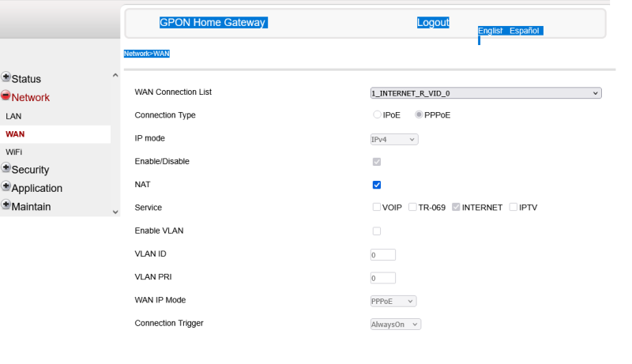
Task: Open the Network menu
Action: pyautogui.click(x=31, y=97)
